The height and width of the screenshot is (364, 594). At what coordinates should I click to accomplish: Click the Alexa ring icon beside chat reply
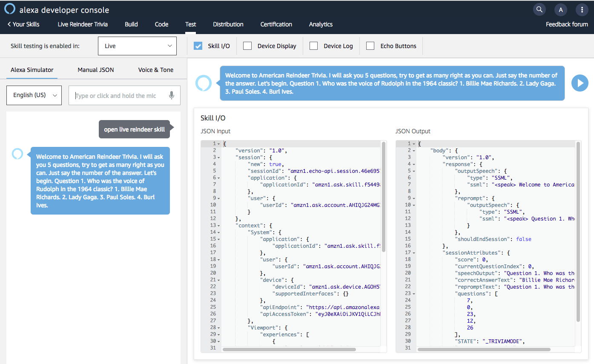pos(17,154)
